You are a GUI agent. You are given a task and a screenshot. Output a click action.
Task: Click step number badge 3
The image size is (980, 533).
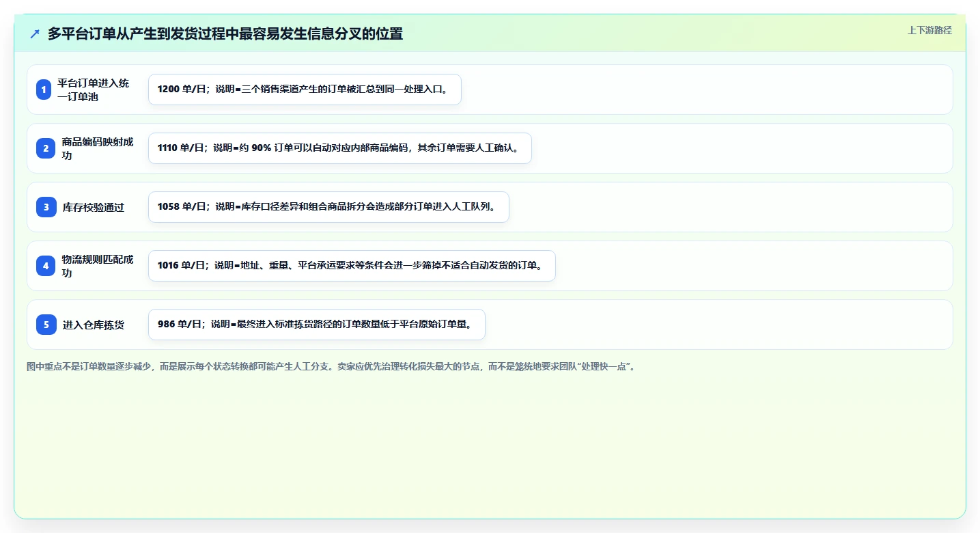pos(46,207)
